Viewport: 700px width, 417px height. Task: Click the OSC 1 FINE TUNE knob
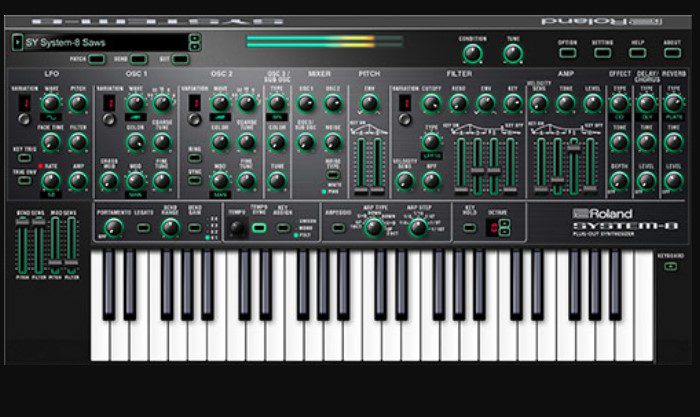162,181
